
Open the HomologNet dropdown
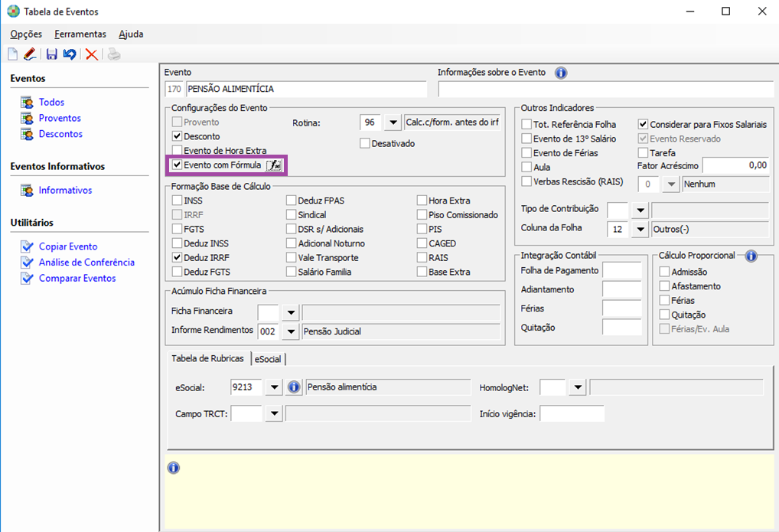tap(577, 387)
